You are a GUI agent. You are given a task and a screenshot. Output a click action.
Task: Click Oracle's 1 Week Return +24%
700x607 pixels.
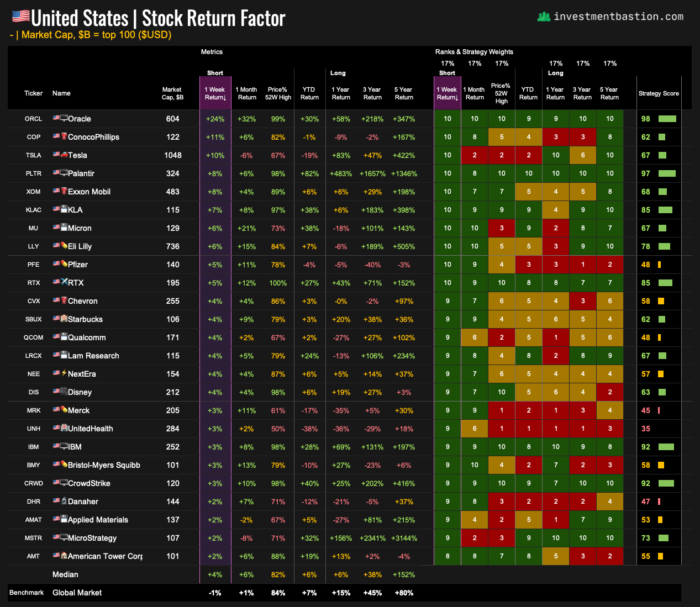215,119
